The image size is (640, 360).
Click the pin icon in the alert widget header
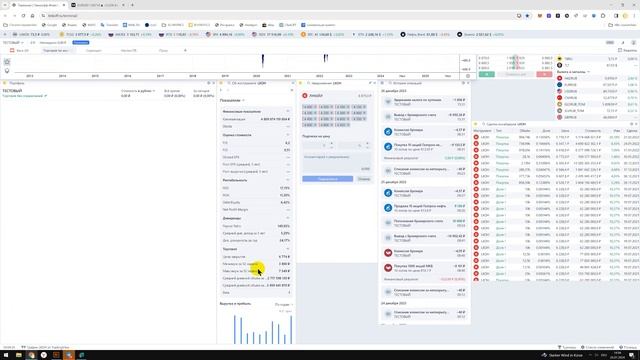(370, 83)
